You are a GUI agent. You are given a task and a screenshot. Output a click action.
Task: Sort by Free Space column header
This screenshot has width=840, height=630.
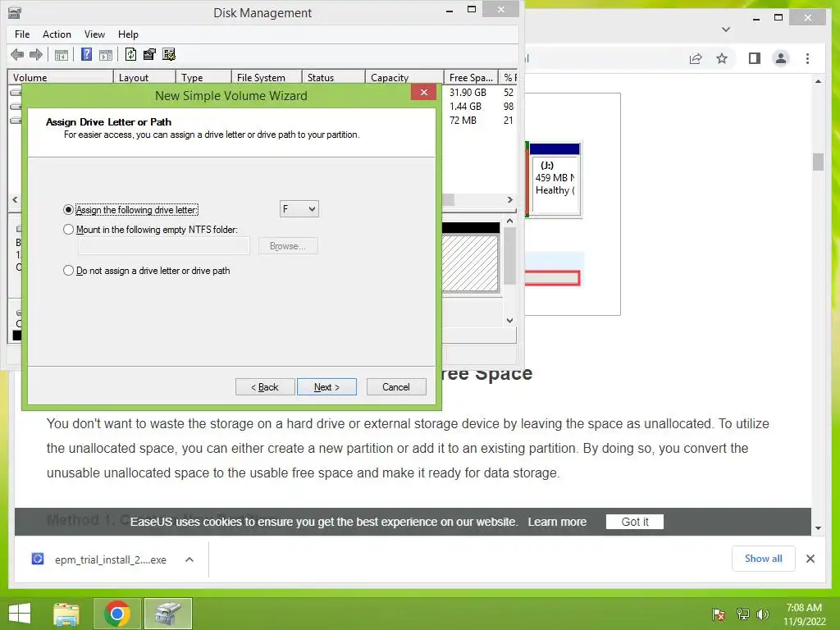pos(471,77)
